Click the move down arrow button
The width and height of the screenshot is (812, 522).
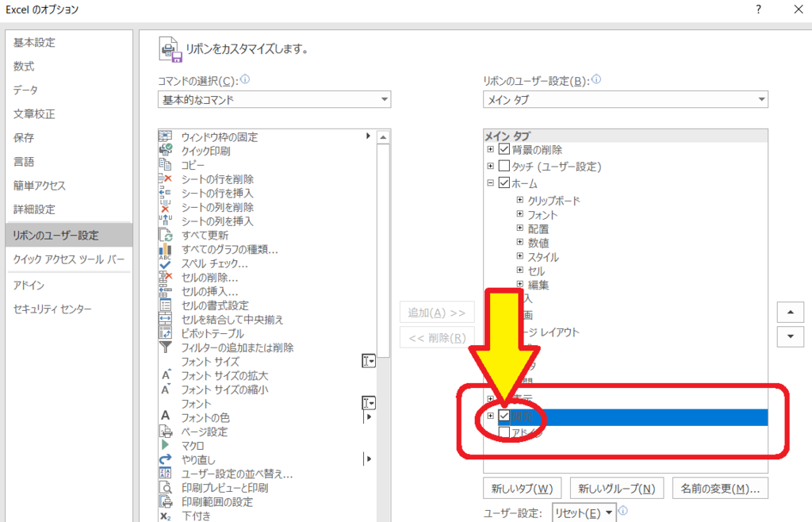point(791,336)
